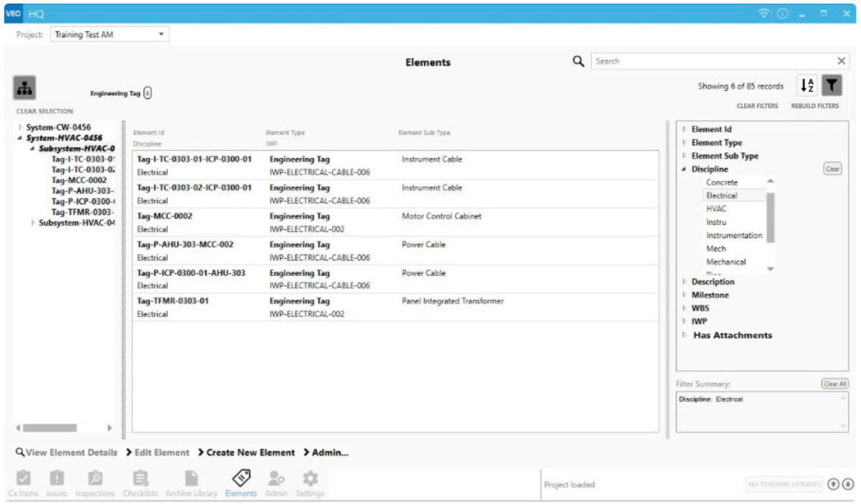Open the Inspections module icon

click(x=95, y=482)
